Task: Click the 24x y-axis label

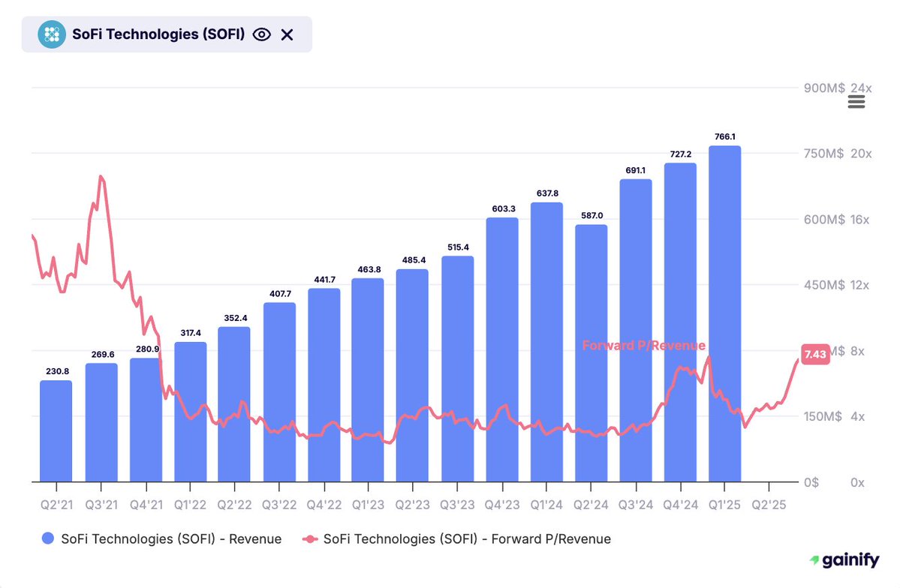Action: pyautogui.click(x=861, y=88)
